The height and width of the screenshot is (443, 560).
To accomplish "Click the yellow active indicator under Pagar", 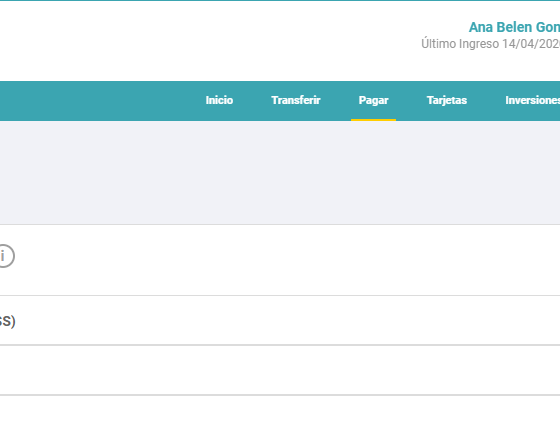I will point(373,120).
